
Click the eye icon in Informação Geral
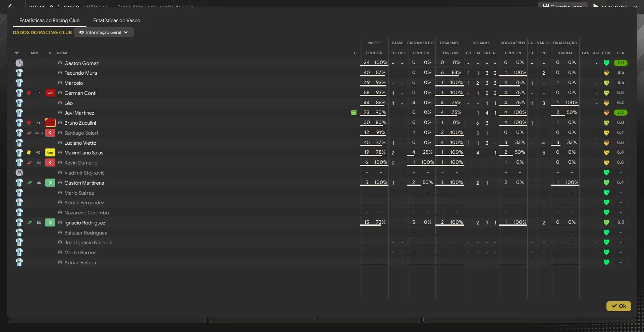tap(81, 32)
